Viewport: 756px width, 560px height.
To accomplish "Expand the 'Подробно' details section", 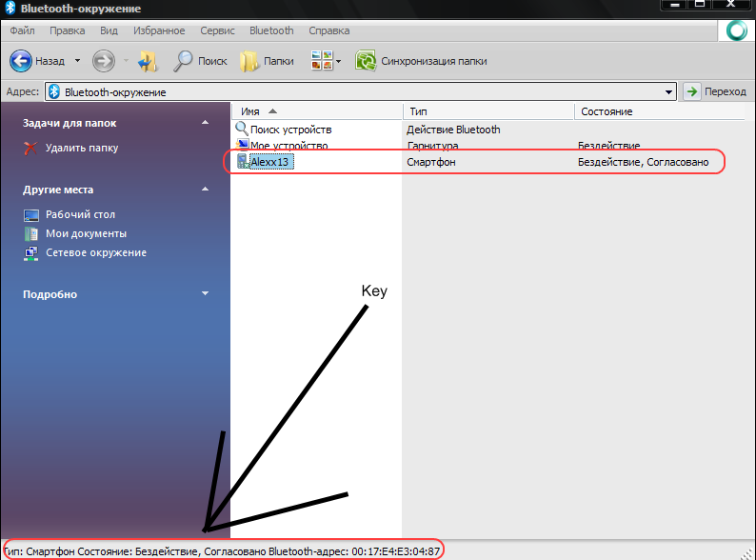I will coord(205,294).
